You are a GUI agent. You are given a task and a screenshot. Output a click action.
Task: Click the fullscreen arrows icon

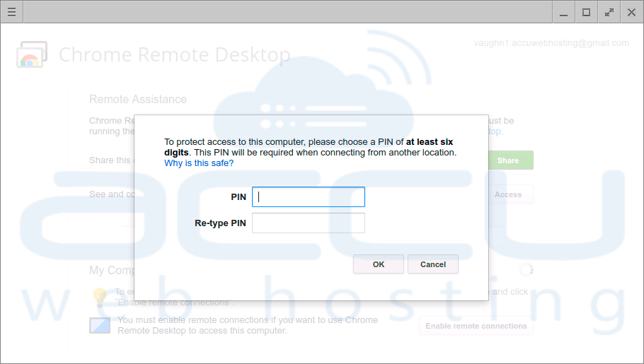tap(609, 12)
